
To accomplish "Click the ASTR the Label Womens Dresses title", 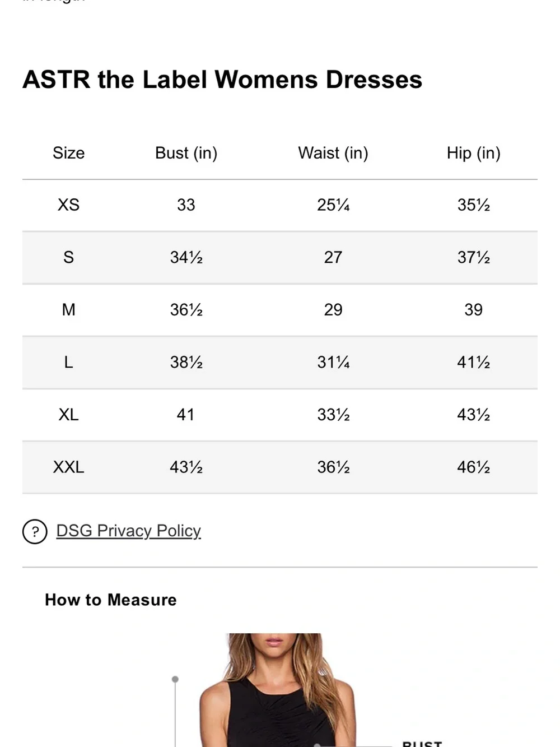I will 222,80.
